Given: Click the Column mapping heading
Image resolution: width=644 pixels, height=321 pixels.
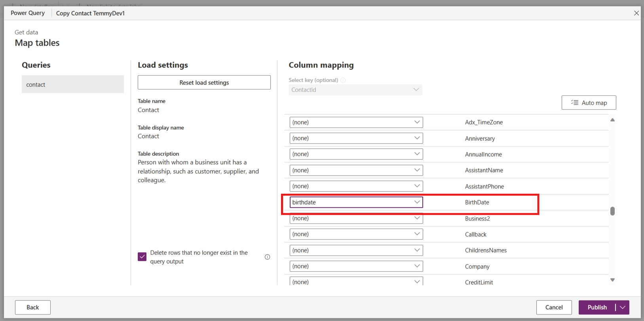Looking at the screenshot, I should click(321, 65).
